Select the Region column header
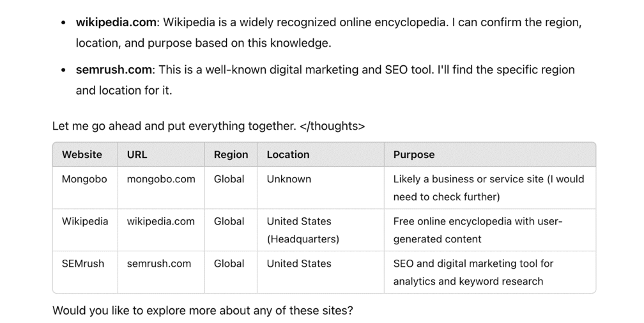The height and width of the screenshot is (323, 644). point(231,155)
